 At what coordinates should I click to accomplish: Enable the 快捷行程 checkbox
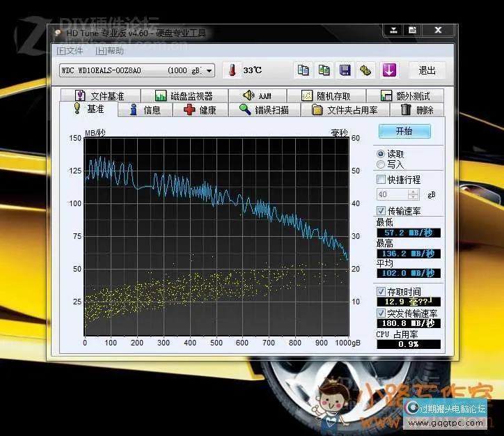381,180
